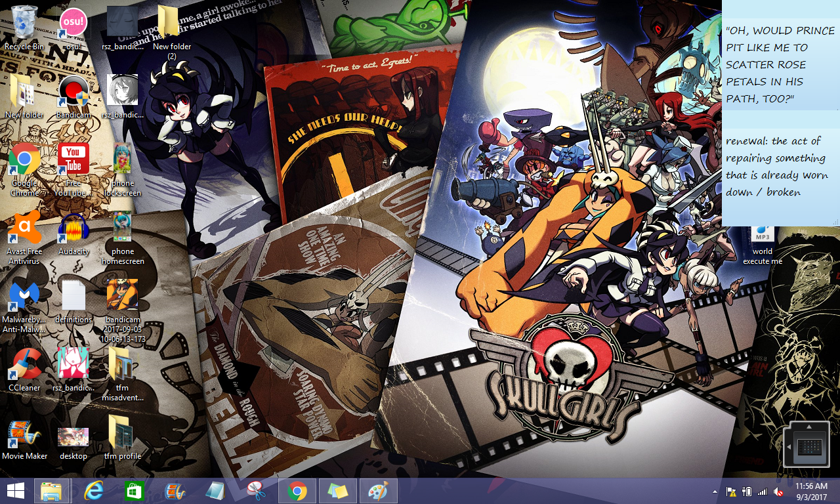
Task: Select the CCleaner desktop shortcut
Action: pos(24,369)
